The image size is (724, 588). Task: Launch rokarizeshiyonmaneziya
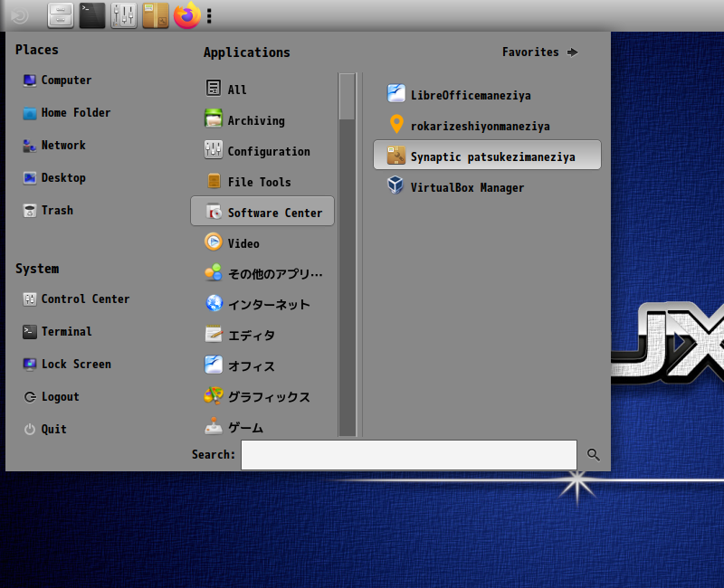(487, 125)
